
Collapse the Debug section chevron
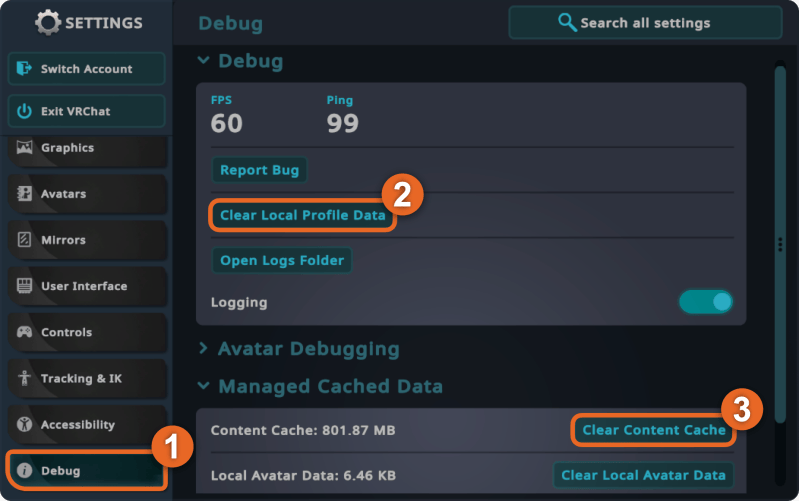[203, 60]
